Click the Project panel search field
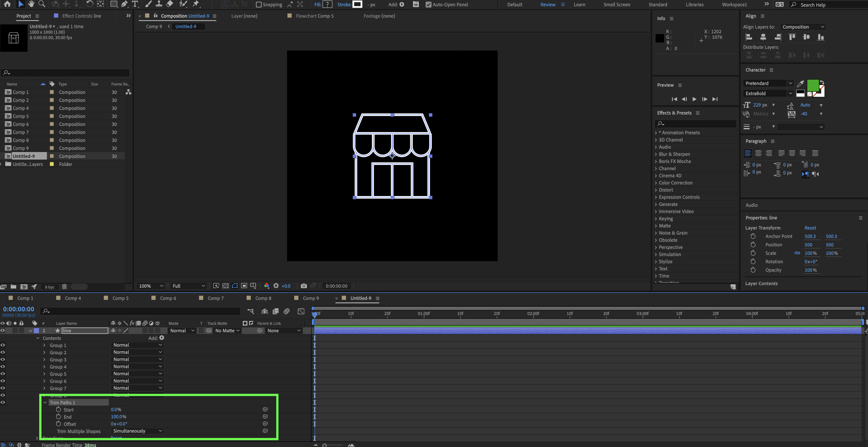 point(67,72)
